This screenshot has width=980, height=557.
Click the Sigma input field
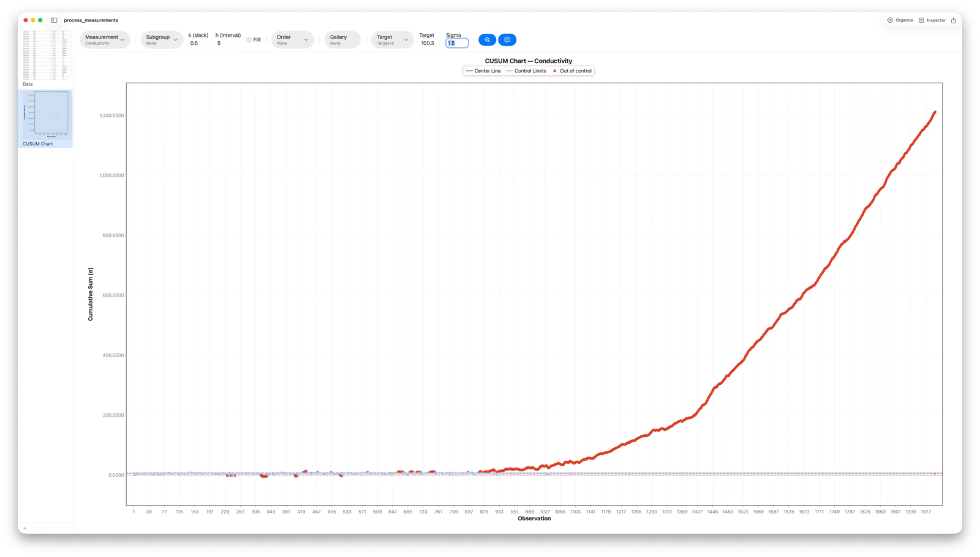(x=457, y=43)
